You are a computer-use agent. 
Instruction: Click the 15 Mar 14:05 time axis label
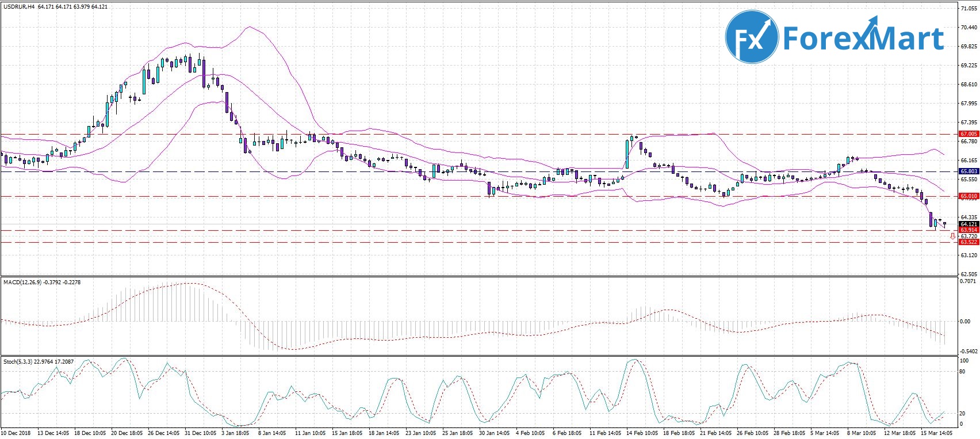[x=932, y=432]
